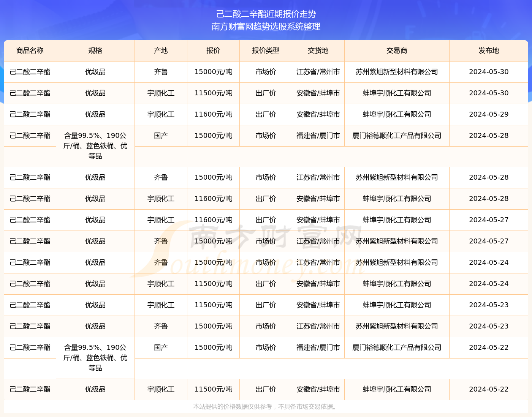Image resolution: width=532 pixels, height=417 pixels.
Task: Click 11500元/吨 in the 2024-05-22 row
Action: [213, 389]
